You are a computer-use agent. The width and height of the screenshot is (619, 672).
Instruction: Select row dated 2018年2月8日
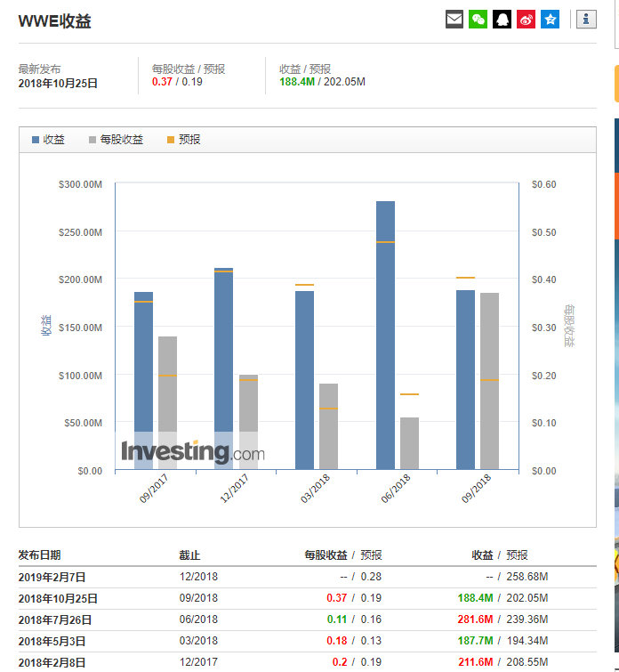click(x=307, y=662)
